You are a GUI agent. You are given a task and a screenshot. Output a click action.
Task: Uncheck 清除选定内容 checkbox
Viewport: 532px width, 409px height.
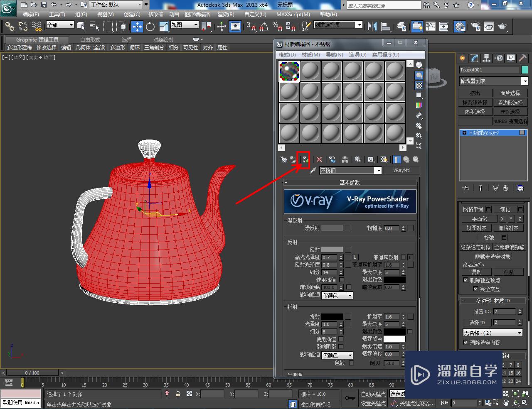[465, 343]
